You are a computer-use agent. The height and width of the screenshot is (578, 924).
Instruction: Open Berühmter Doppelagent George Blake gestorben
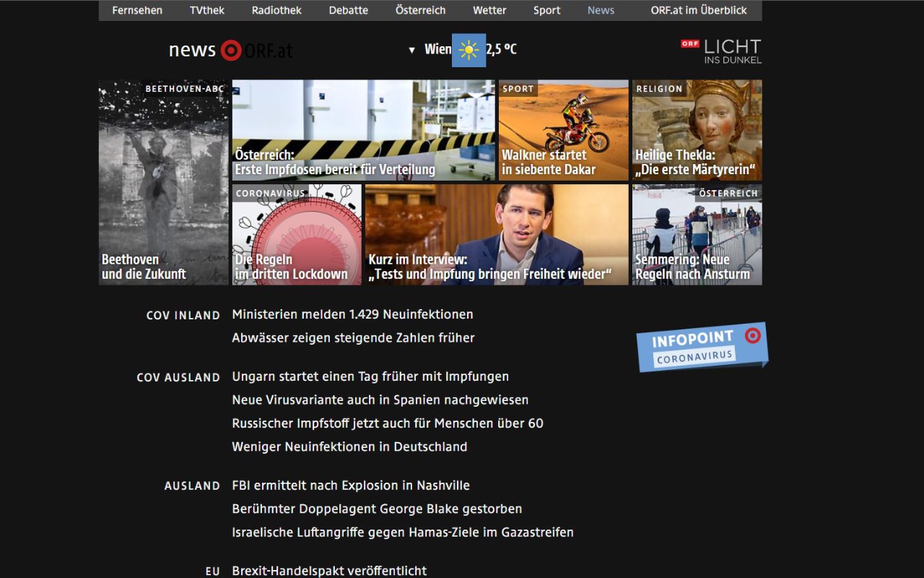[x=377, y=509]
